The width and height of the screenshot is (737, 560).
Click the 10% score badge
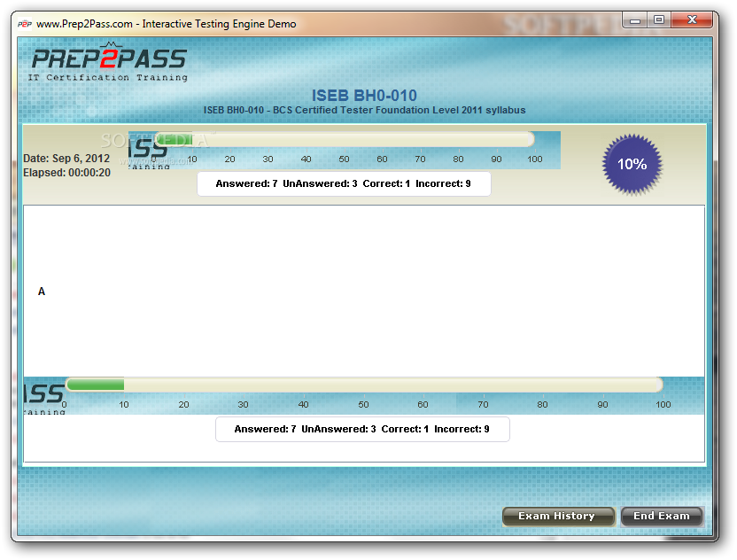coord(632,164)
